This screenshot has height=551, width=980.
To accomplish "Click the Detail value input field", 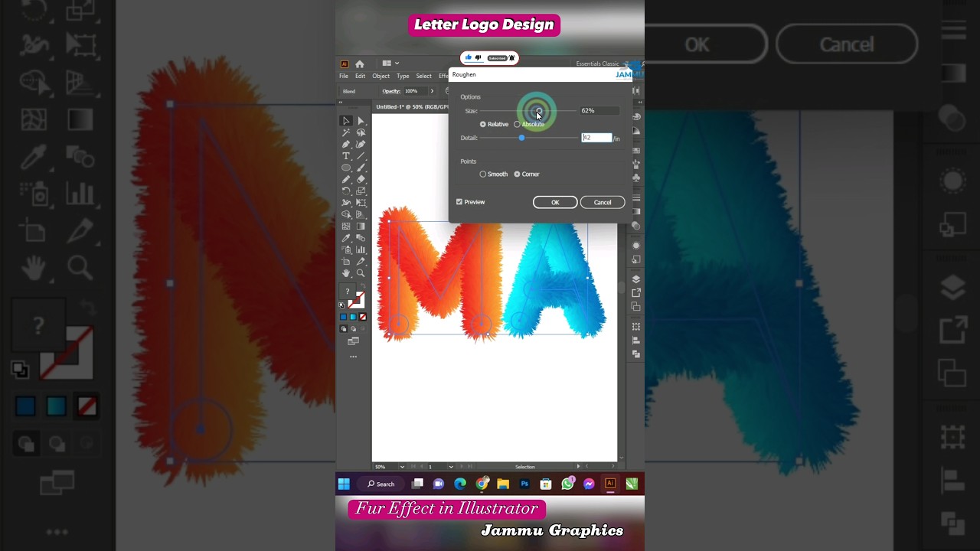I will (597, 138).
